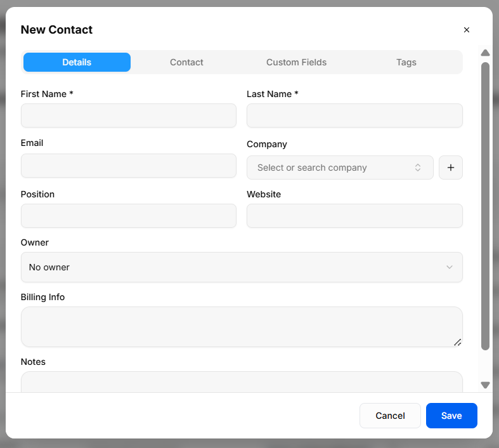Image resolution: width=499 pixels, height=448 pixels.
Task: Open the Custom Fields tab
Action: pos(296,62)
